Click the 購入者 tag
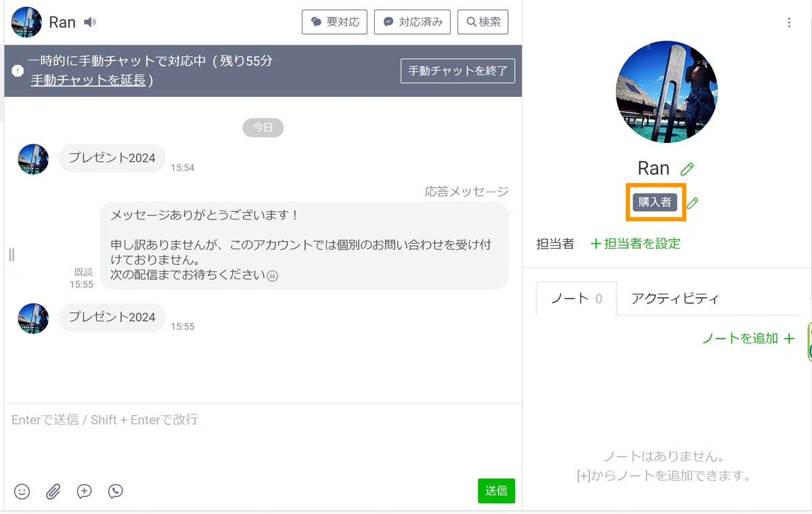Screen dimensions: 812x514 (x=655, y=202)
